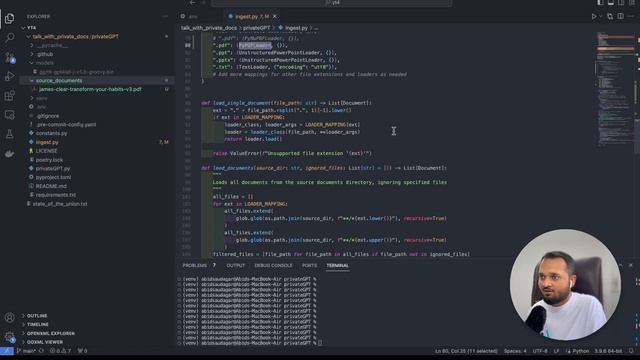Open ingest.py in the explorer tree

click(47, 142)
